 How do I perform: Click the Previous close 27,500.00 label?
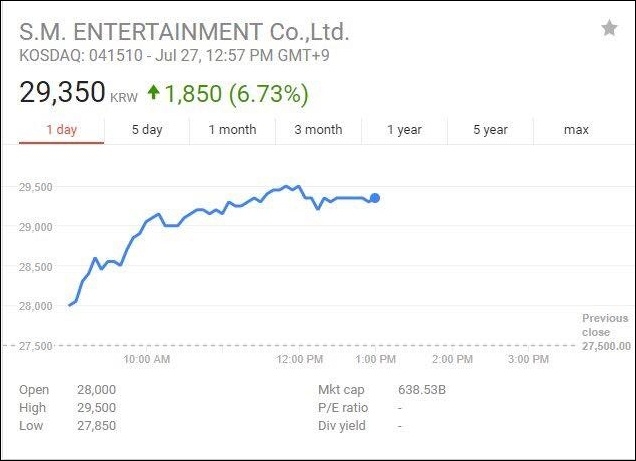click(x=606, y=332)
